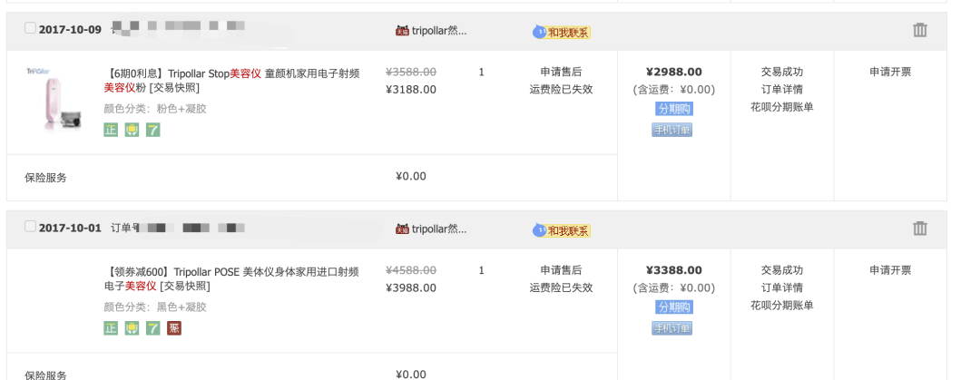Open 花呗分期账单 for the ¥3388.00 order
The height and width of the screenshot is (380, 980).
781,305
